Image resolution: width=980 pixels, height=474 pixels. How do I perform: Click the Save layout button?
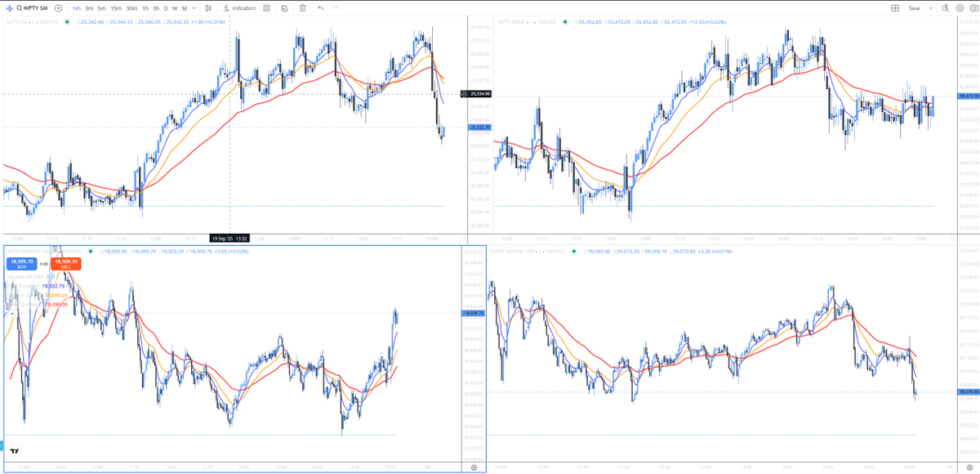coord(914,8)
